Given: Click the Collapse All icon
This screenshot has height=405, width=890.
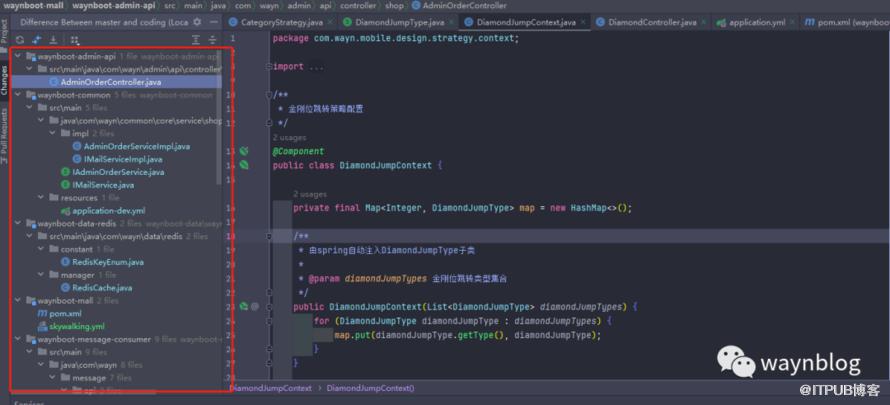Looking at the screenshot, I should [x=212, y=39].
